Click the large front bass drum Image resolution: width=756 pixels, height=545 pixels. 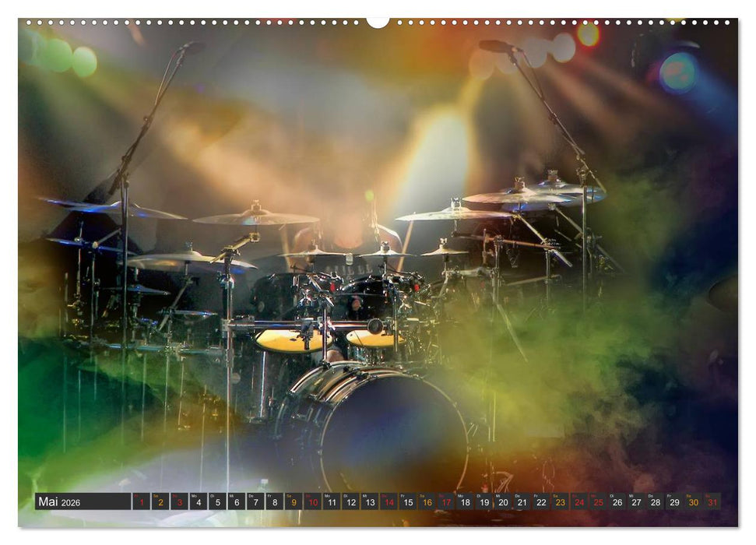(382, 432)
